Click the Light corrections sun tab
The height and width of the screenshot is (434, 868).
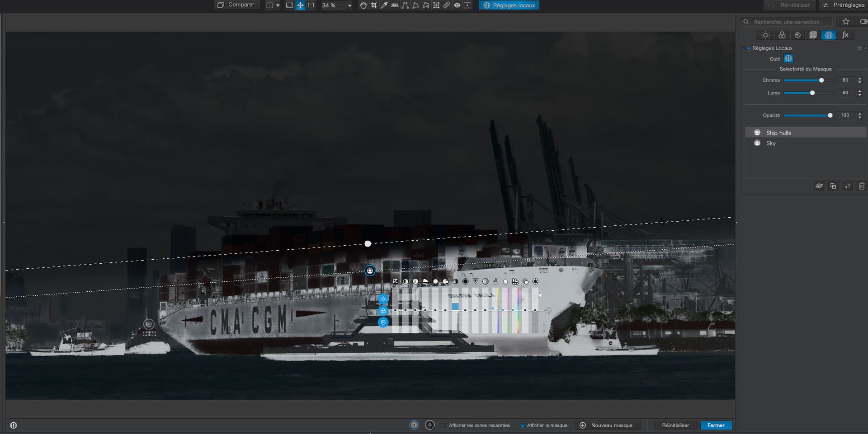pyautogui.click(x=765, y=35)
